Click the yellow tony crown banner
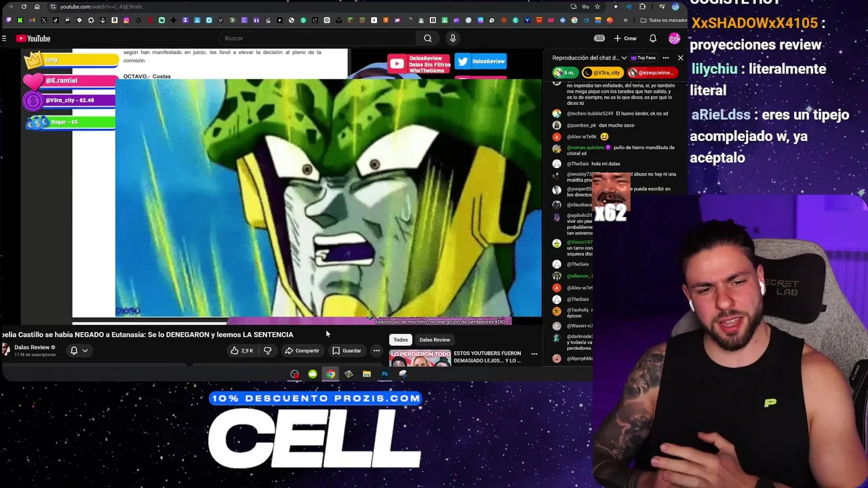868x488 pixels. (71, 60)
